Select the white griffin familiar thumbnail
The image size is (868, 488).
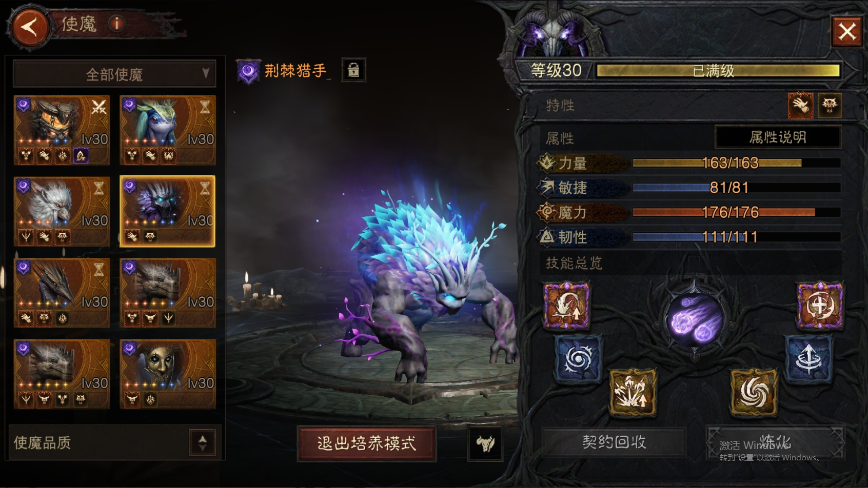[x=62, y=212]
